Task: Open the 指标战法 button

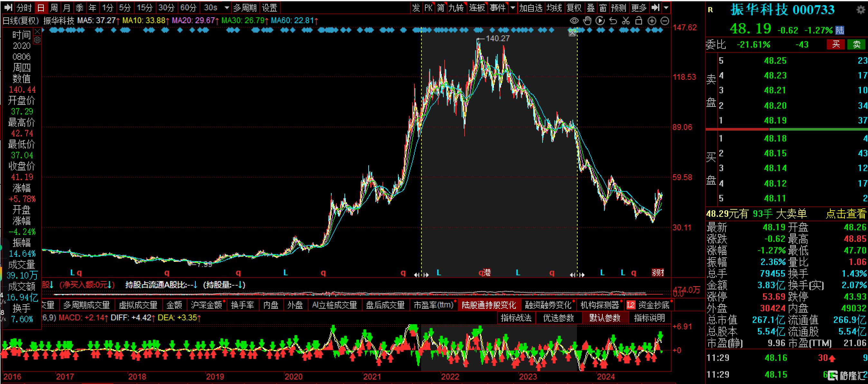Action: 516,318
